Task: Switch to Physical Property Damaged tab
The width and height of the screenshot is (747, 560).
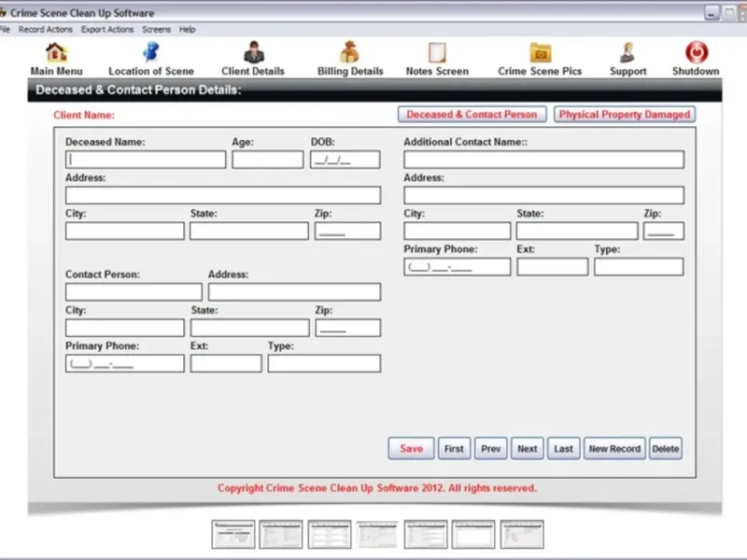Action: point(624,114)
